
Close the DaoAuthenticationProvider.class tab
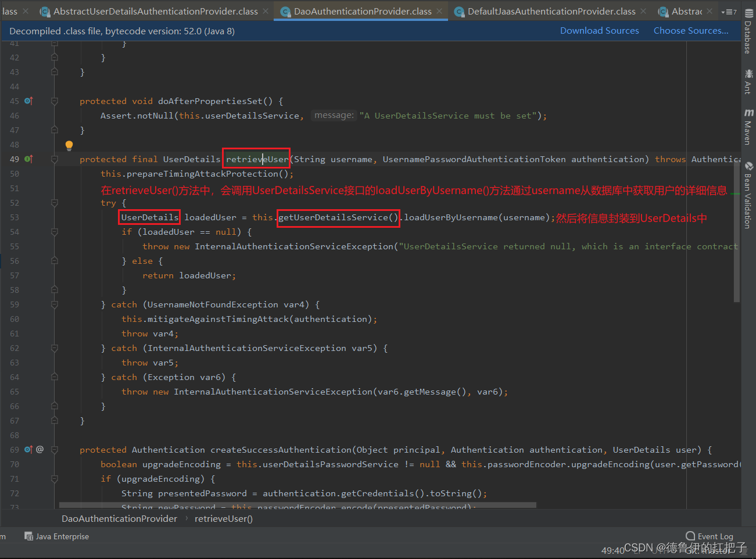click(x=439, y=11)
